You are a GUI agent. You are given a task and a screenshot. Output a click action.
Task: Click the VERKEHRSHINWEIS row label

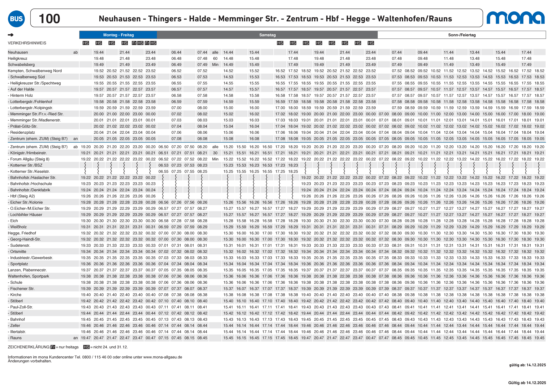27,43
